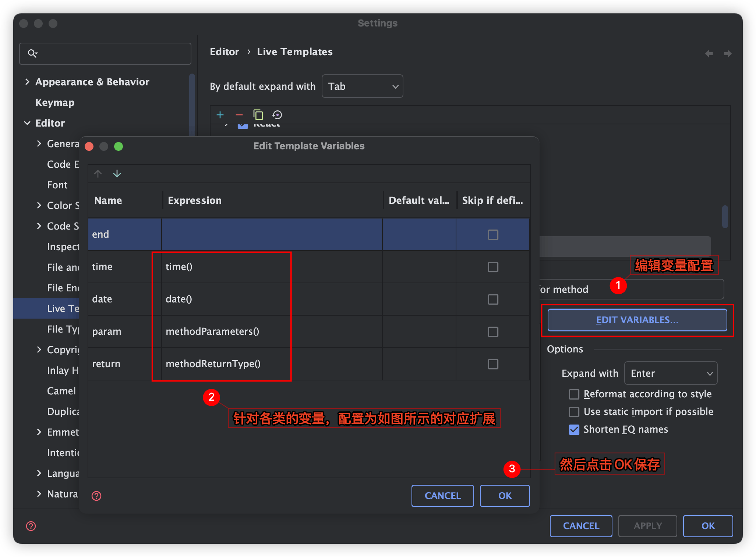Image resolution: width=756 pixels, height=557 pixels.
Task: Click the Editor breadcrumb link
Action: coord(225,52)
